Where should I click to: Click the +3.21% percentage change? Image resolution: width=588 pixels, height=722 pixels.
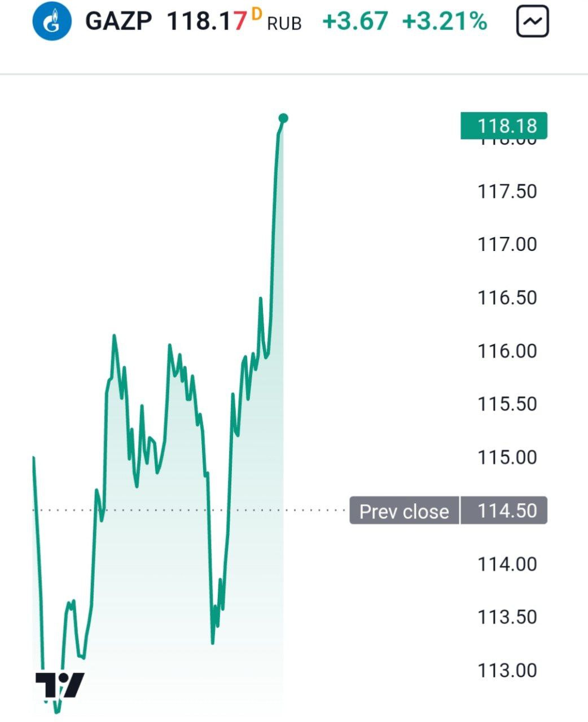tap(444, 23)
